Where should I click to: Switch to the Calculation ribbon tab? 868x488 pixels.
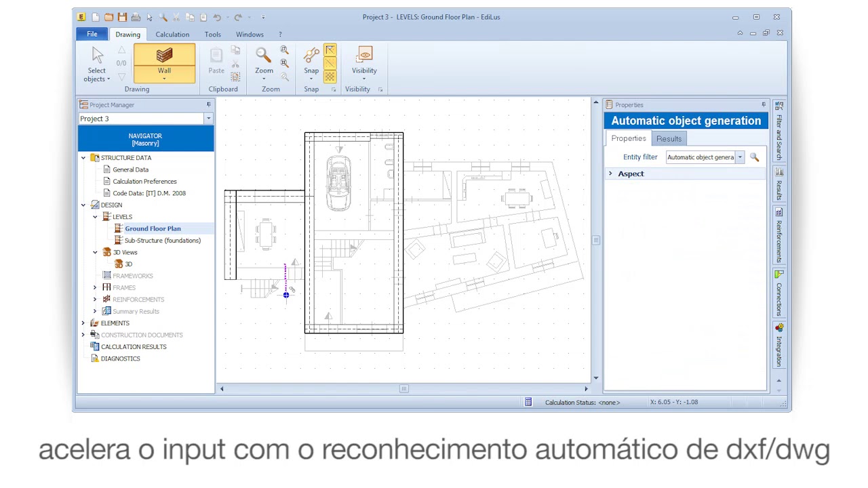(172, 35)
